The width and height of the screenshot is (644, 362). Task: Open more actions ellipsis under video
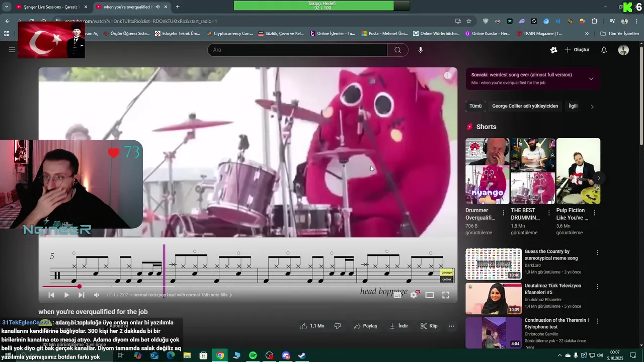click(x=451, y=326)
